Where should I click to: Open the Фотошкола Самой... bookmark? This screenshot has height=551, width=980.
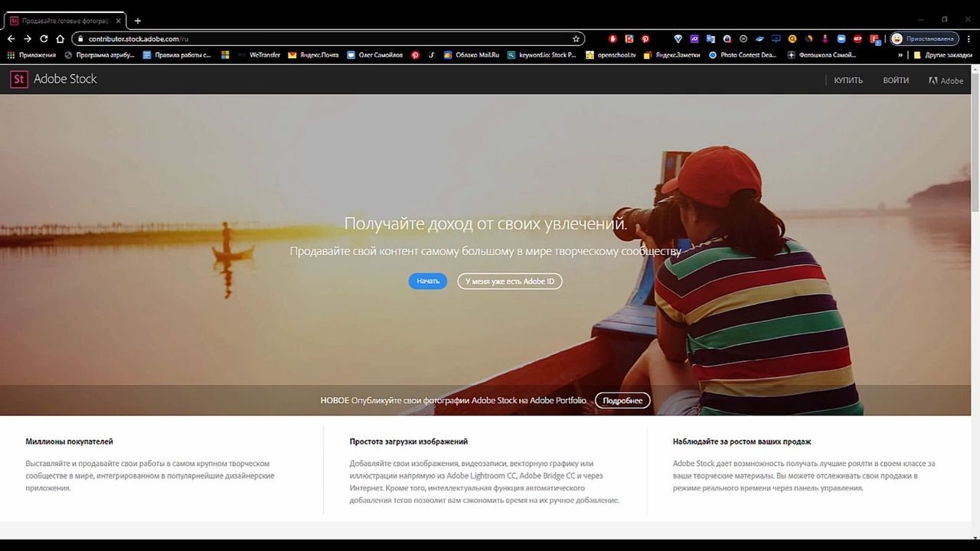click(822, 55)
